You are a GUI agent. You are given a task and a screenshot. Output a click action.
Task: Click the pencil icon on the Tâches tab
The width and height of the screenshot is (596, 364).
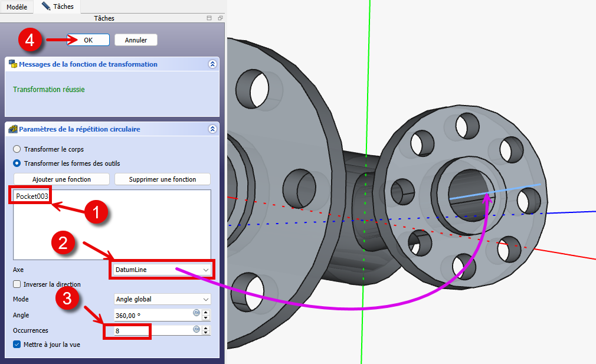46,6
